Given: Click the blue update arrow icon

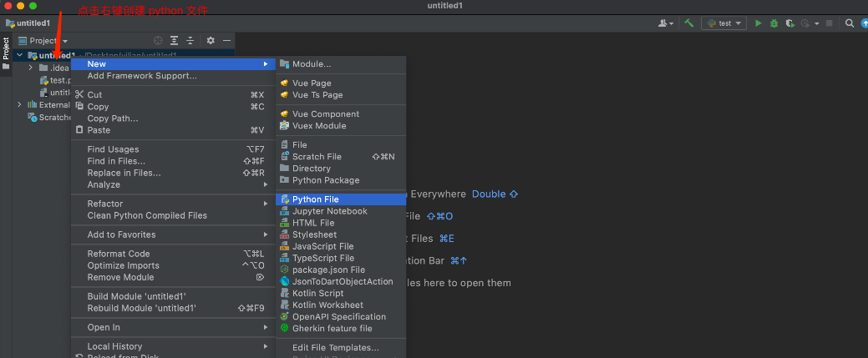Looking at the screenshot, I should tap(865, 23).
